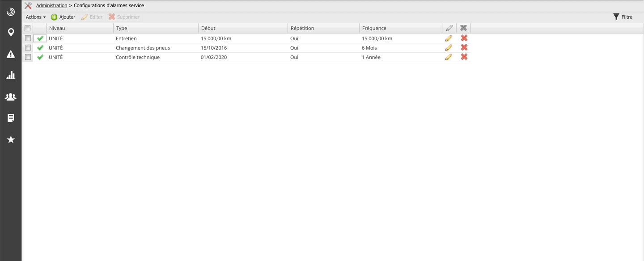Open the document notes icon in sidebar

click(11, 118)
